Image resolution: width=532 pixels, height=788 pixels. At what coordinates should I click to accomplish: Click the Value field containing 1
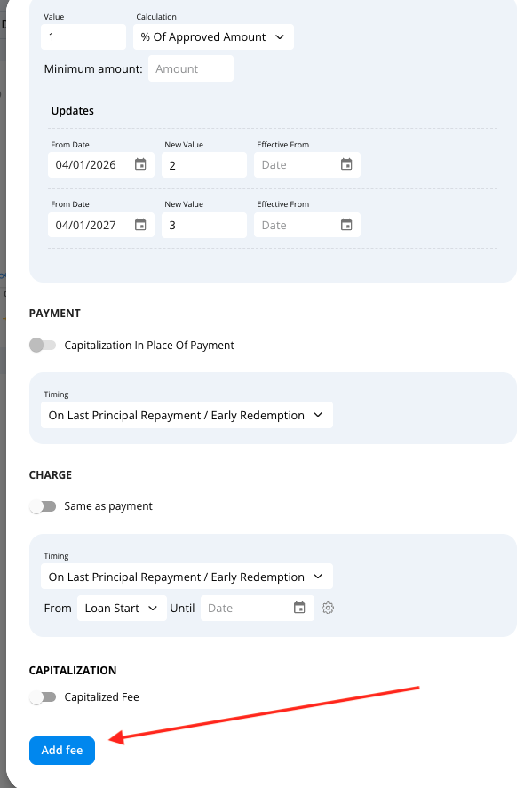point(83,37)
